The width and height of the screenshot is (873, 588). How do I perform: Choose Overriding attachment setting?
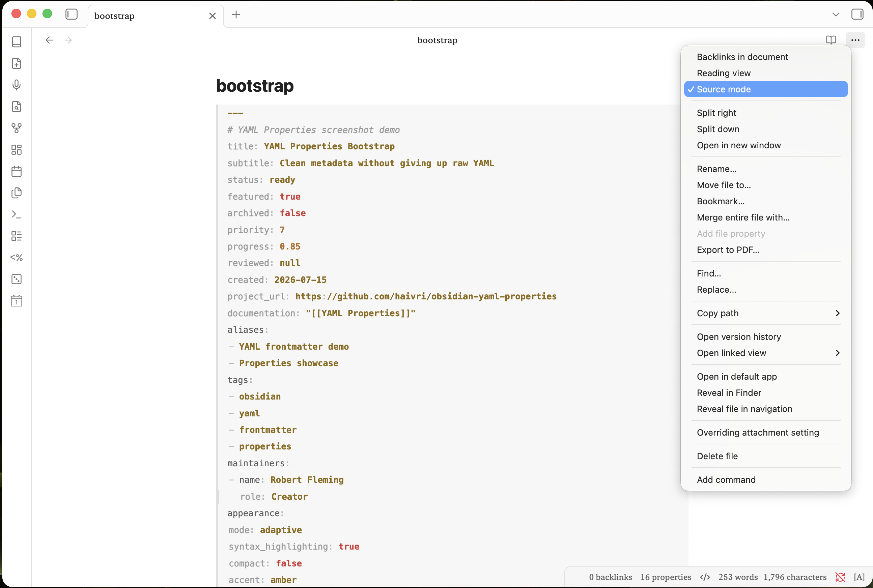click(766, 432)
